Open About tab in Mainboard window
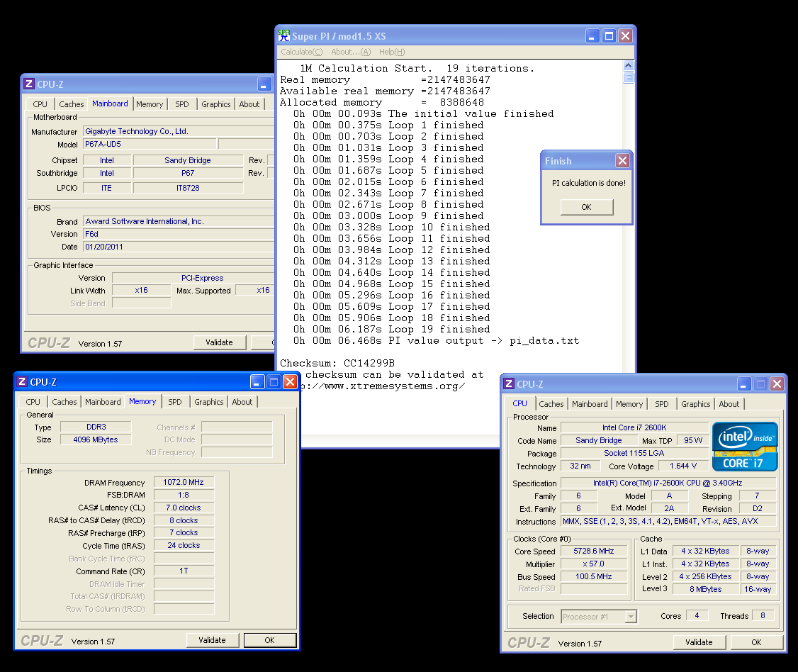The width and height of the screenshot is (798, 672). pyautogui.click(x=249, y=104)
